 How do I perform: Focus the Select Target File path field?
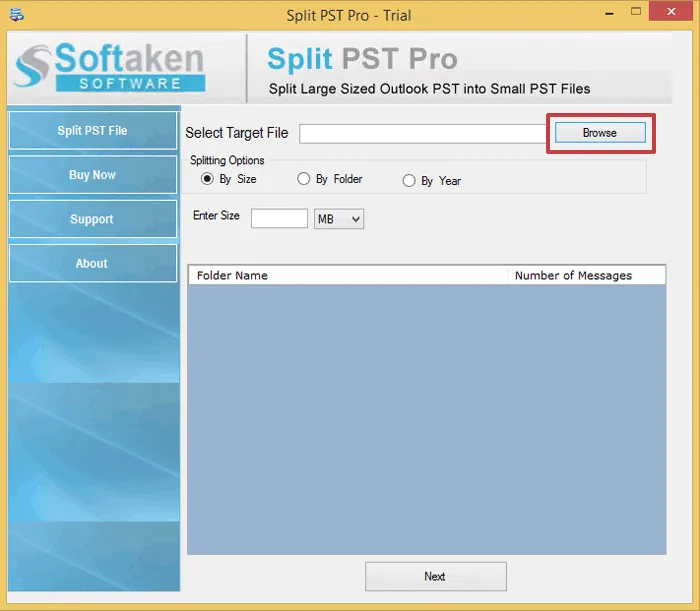point(423,134)
